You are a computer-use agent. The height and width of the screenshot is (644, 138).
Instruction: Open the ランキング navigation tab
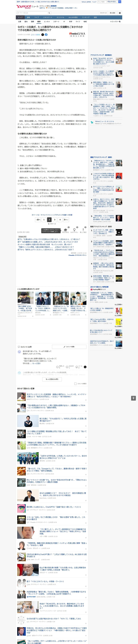(86, 17)
